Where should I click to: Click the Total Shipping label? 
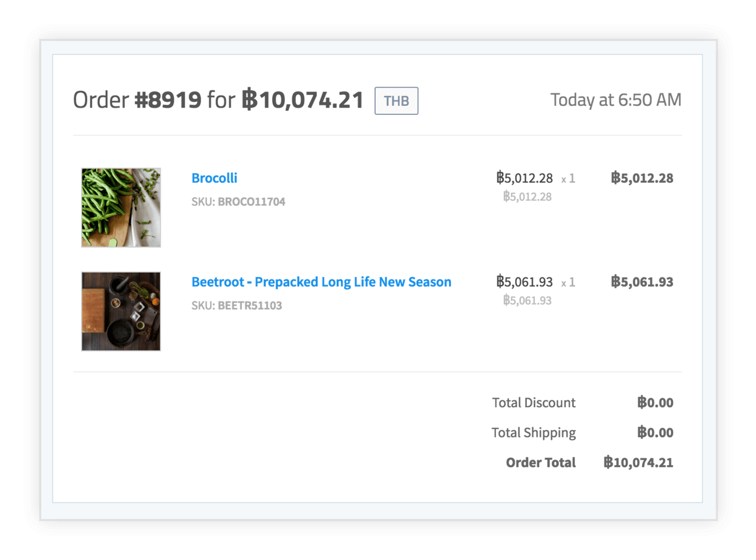[534, 433]
